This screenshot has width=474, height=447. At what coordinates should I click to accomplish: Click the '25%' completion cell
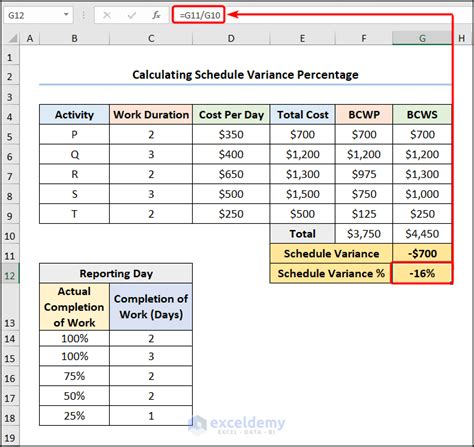coord(74,416)
